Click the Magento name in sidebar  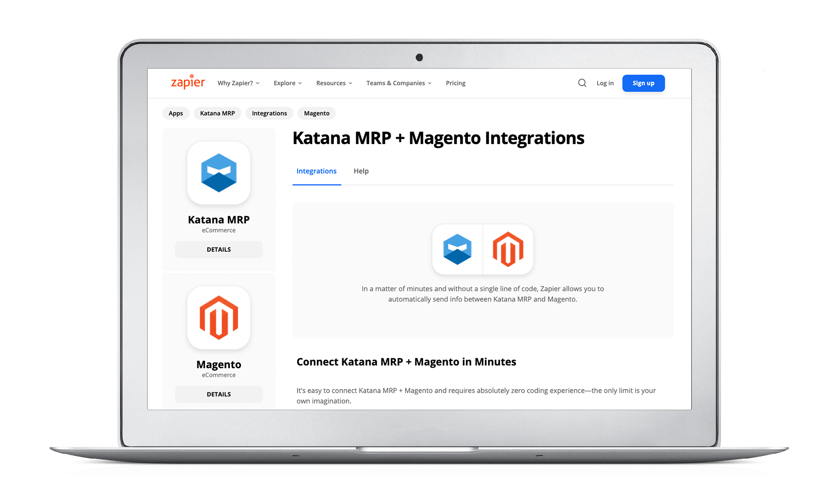click(x=219, y=364)
